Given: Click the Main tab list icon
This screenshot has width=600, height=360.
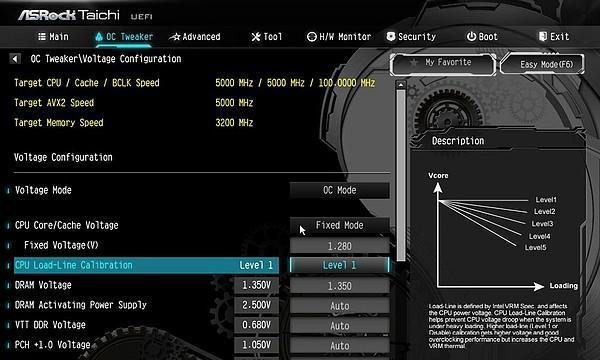Looking at the screenshot, I should pos(42,36).
